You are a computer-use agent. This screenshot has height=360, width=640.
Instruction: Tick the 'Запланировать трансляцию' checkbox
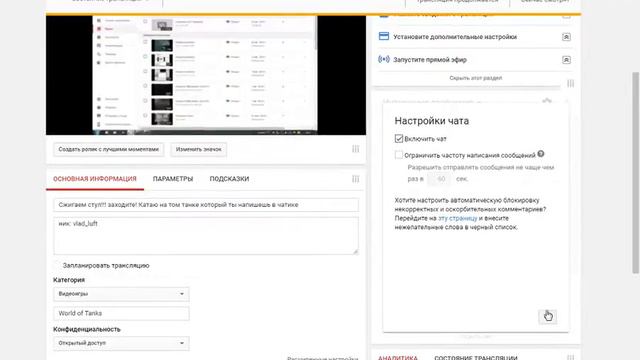(x=58, y=265)
